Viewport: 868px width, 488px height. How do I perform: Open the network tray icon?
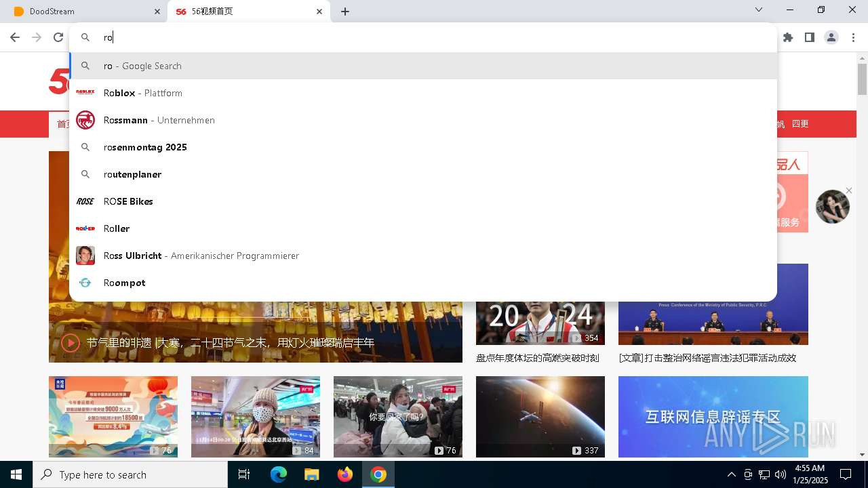pyautogui.click(x=764, y=474)
